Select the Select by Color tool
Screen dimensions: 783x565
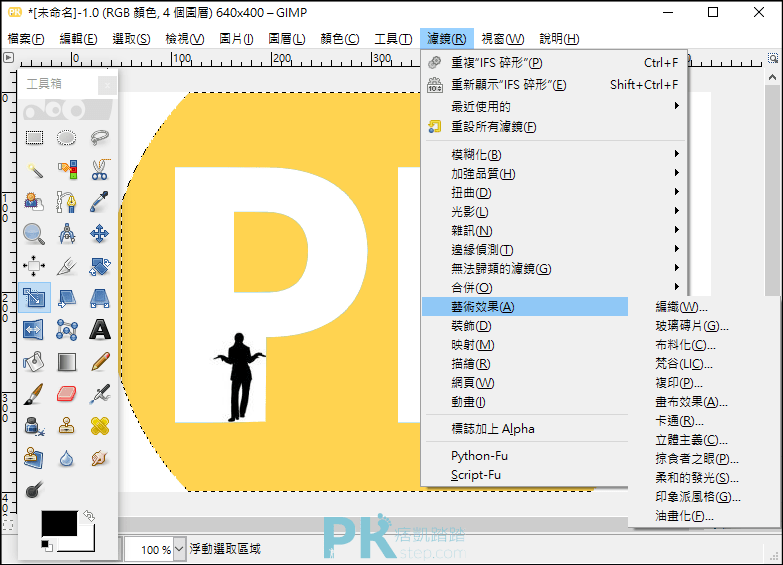click(x=66, y=170)
